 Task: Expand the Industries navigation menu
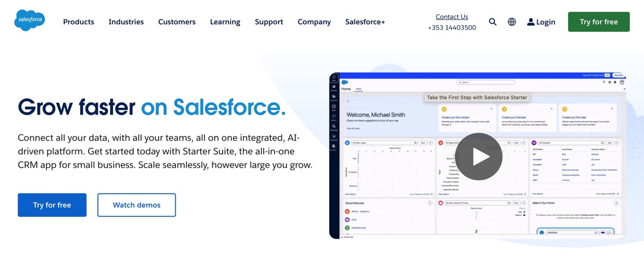pyautogui.click(x=126, y=22)
